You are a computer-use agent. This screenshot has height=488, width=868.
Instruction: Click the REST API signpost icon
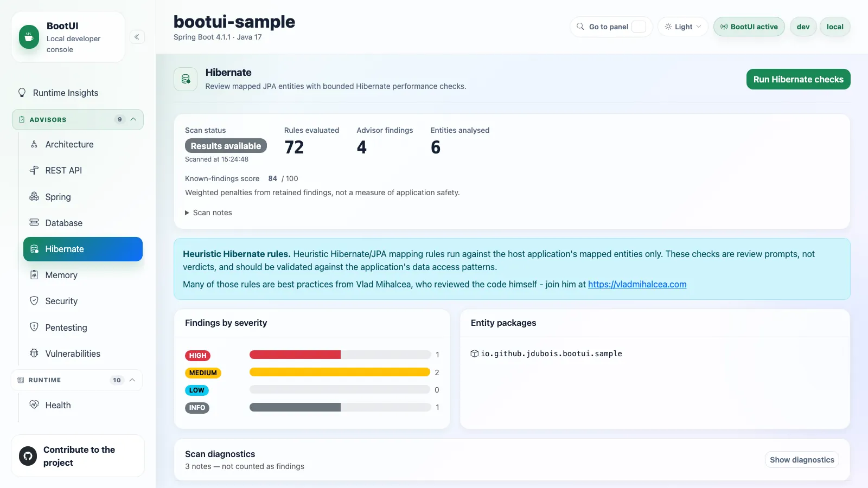click(x=34, y=170)
